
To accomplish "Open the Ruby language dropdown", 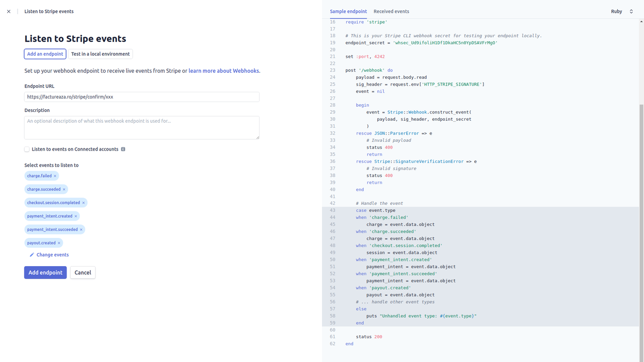I will (622, 11).
